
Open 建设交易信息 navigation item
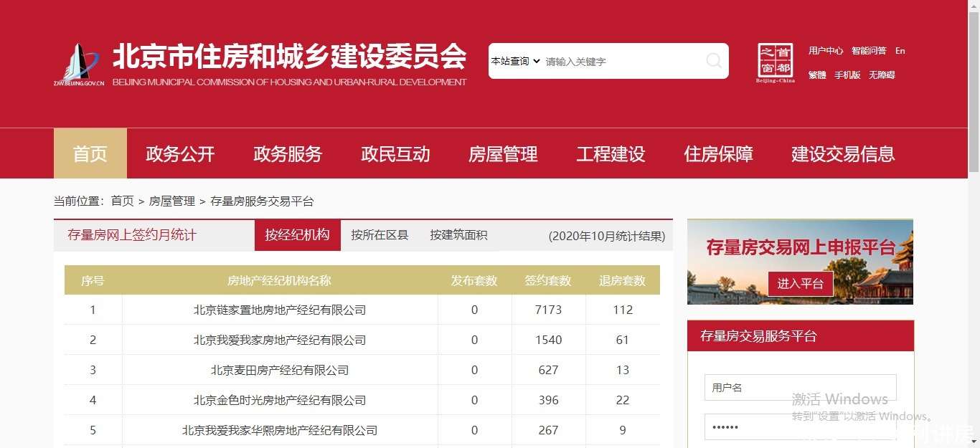pos(843,153)
